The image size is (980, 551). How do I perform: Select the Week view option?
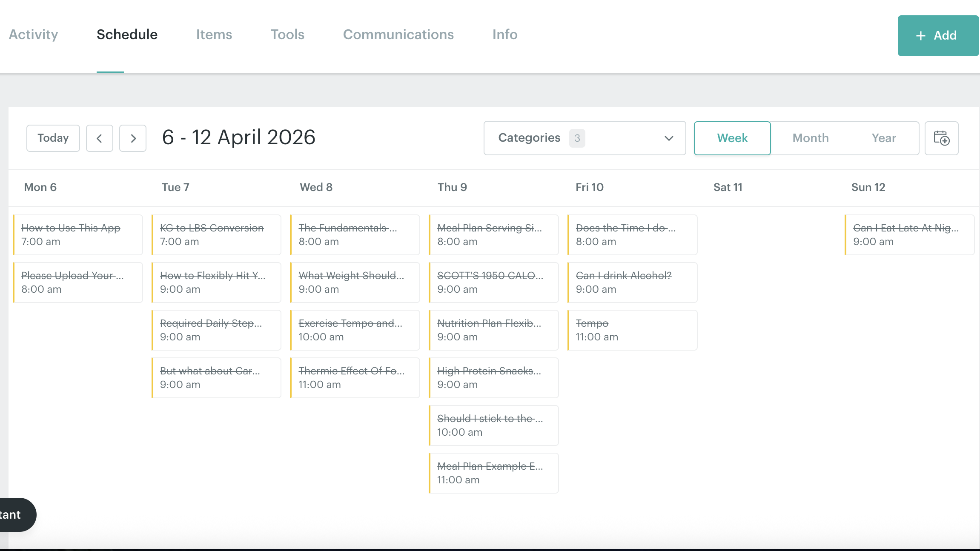[x=732, y=138]
